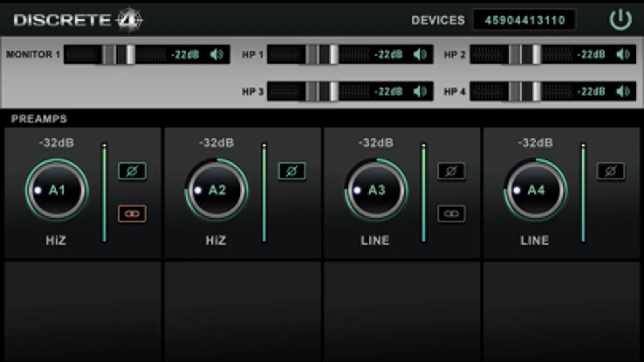This screenshot has width=644, height=362.
Task: Switch A3 input type labeled LINE
Action: tap(375, 241)
